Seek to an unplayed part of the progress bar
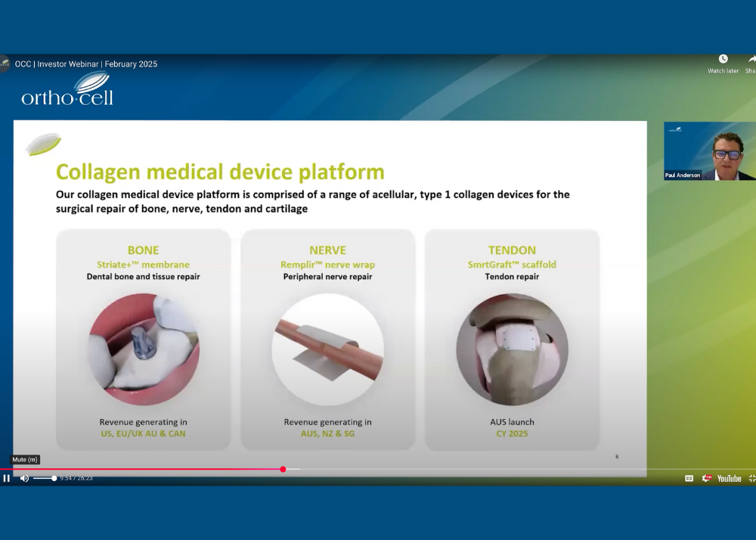The width and height of the screenshot is (756, 540). 491,469
